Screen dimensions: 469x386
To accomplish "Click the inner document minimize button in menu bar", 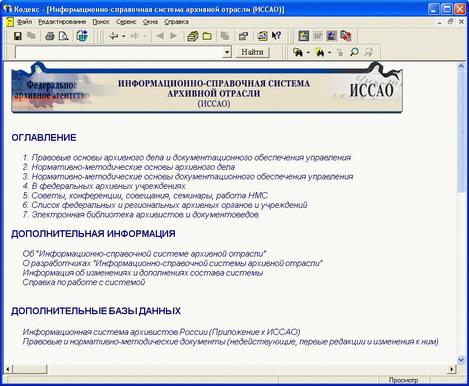I will [x=440, y=22].
